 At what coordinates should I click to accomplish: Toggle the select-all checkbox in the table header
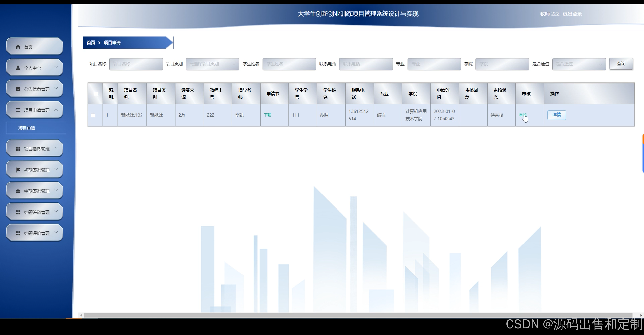96,94
